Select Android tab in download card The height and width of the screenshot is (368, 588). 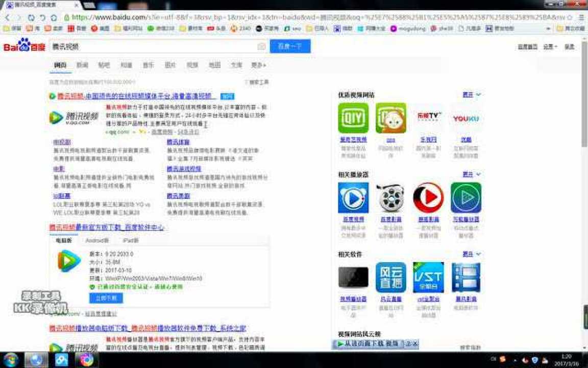pos(97,240)
